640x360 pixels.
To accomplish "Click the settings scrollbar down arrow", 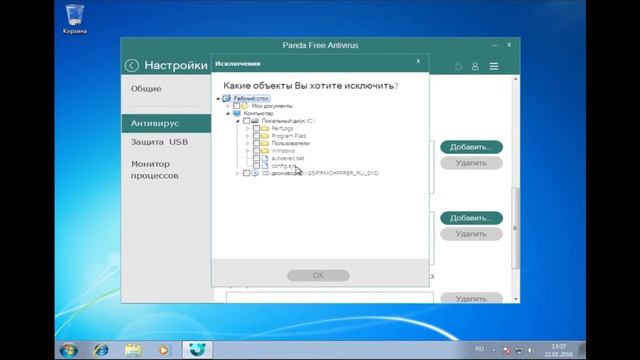I will pos(516,299).
